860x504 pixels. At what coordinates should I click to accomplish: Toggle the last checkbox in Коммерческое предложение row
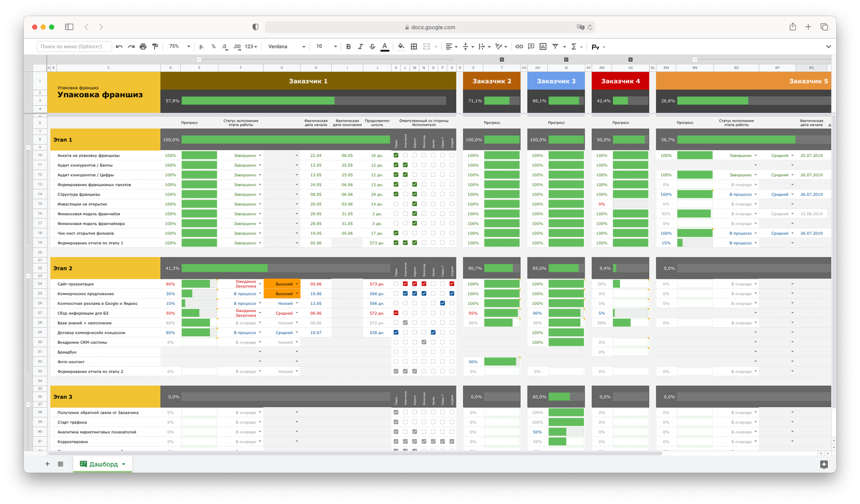tap(452, 294)
